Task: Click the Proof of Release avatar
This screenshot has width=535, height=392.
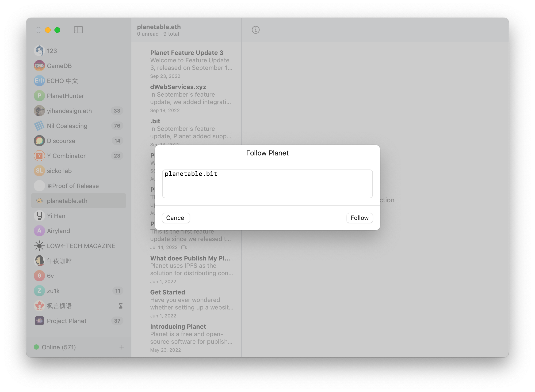Action: click(x=39, y=186)
